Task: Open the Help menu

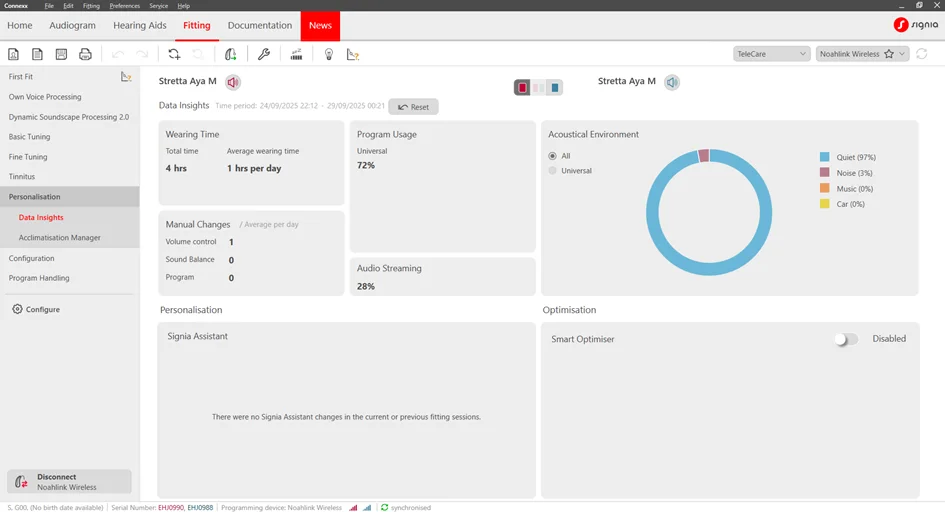Action: pos(184,5)
